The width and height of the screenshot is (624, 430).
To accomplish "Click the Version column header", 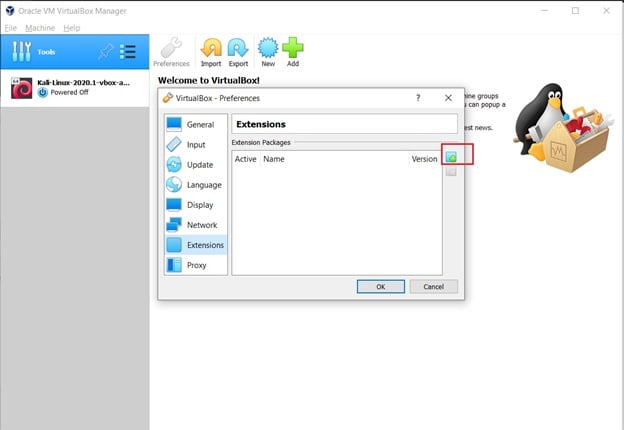I will coord(424,159).
